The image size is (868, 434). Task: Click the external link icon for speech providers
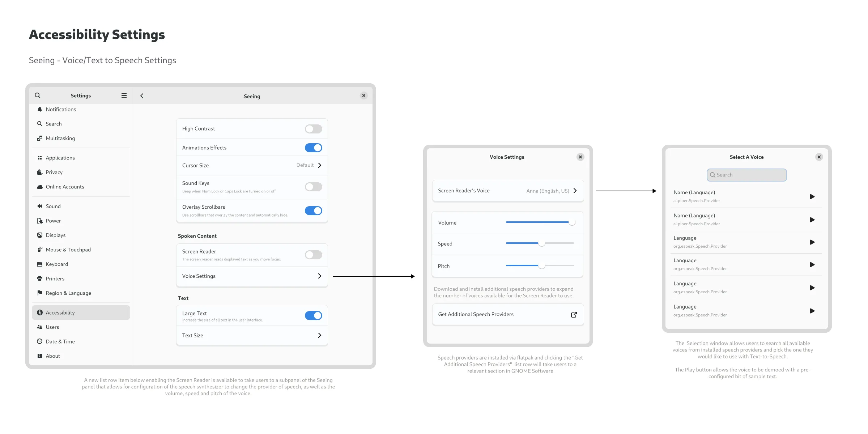pos(574,315)
